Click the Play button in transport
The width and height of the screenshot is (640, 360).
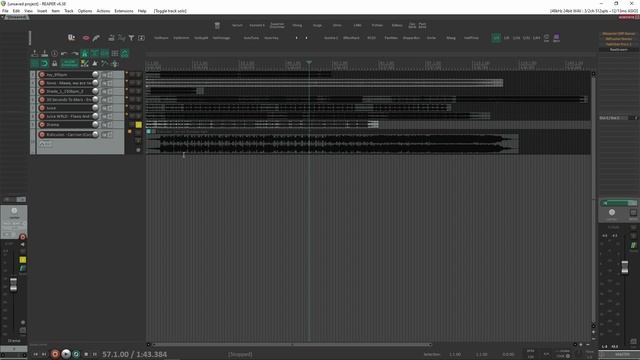[x=66, y=354]
